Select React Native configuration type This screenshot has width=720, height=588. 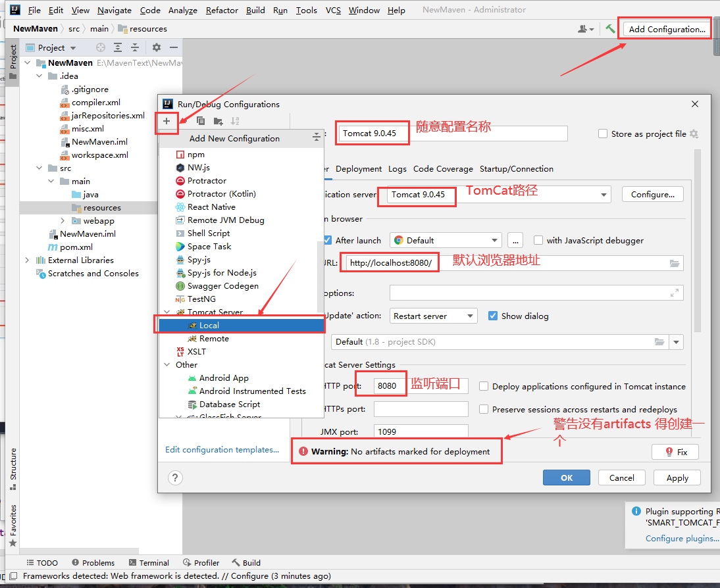(x=211, y=207)
